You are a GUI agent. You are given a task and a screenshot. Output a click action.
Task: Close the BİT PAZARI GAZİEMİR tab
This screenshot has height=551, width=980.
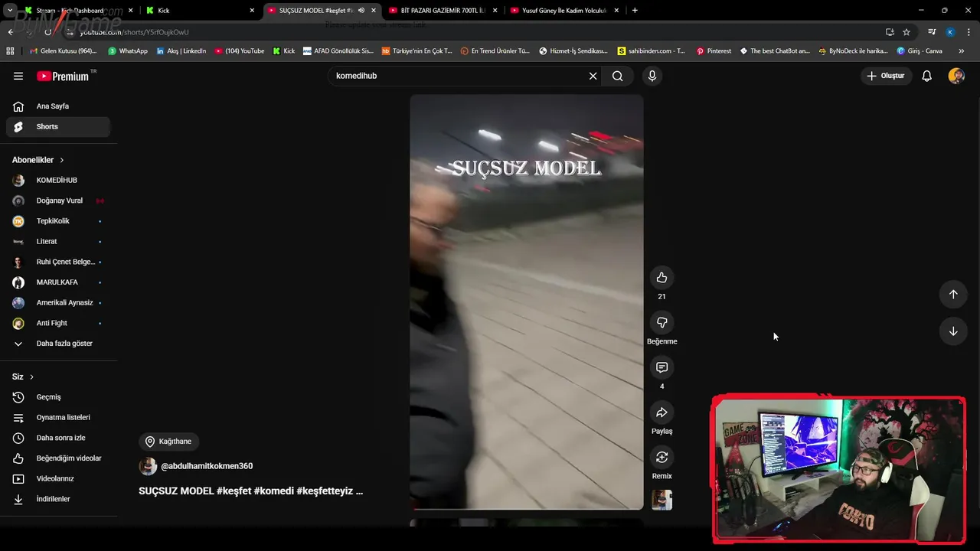tap(495, 11)
